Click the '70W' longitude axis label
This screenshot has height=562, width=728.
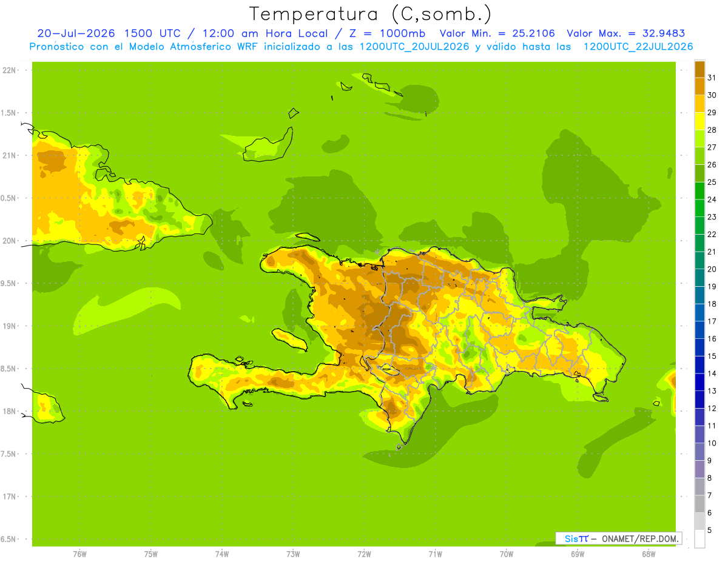[x=507, y=554]
